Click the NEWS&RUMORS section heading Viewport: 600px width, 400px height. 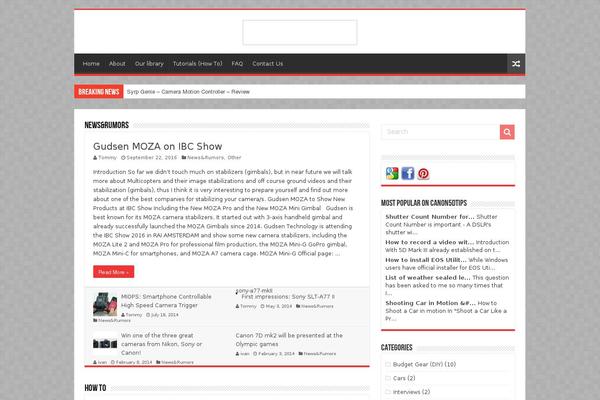coord(107,125)
